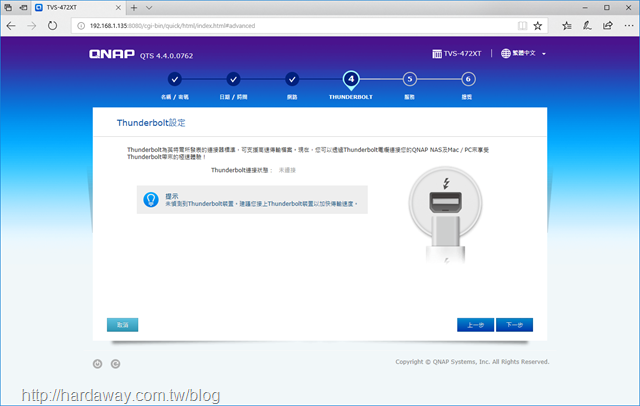The width and height of the screenshot is (640, 406).
Task: Select the TVS-472XT browser tab
Action: [78, 7]
